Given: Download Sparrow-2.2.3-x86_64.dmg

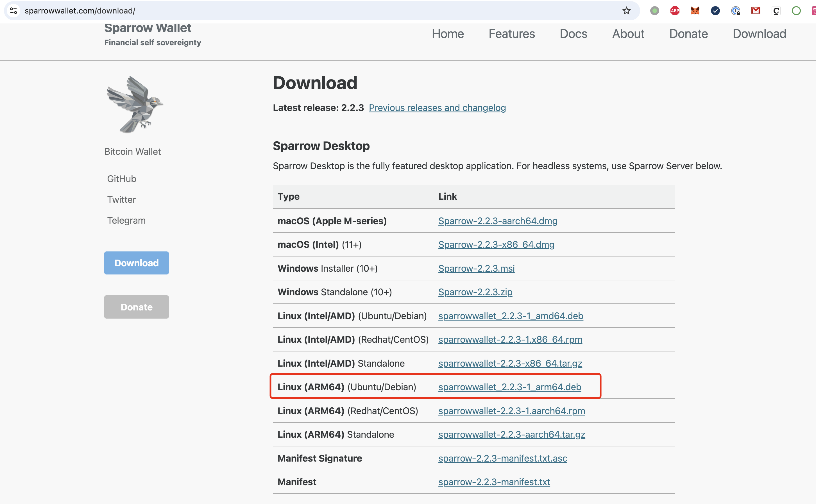Looking at the screenshot, I should [x=496, y=244].
